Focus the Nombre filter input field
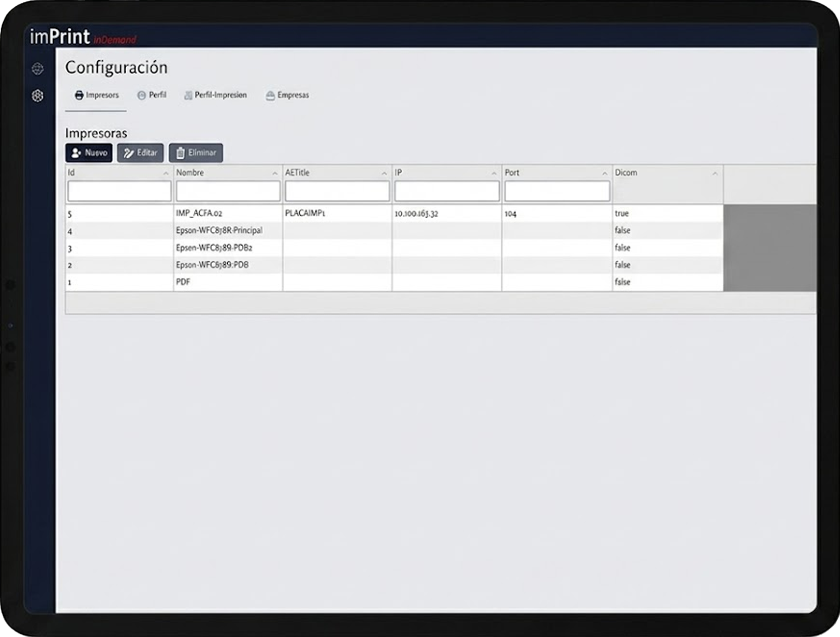 pos(228,191)
